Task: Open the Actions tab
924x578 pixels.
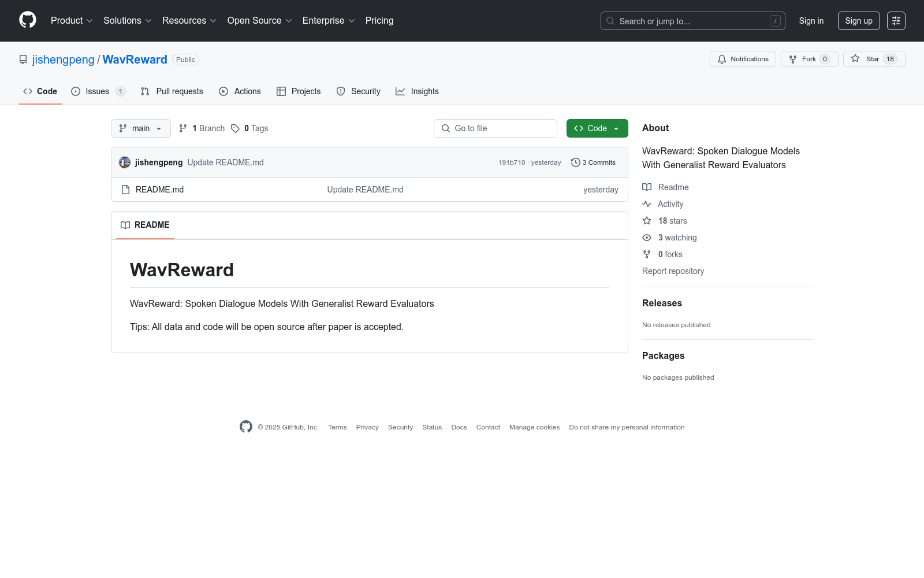Action: (x=240, y=91)
